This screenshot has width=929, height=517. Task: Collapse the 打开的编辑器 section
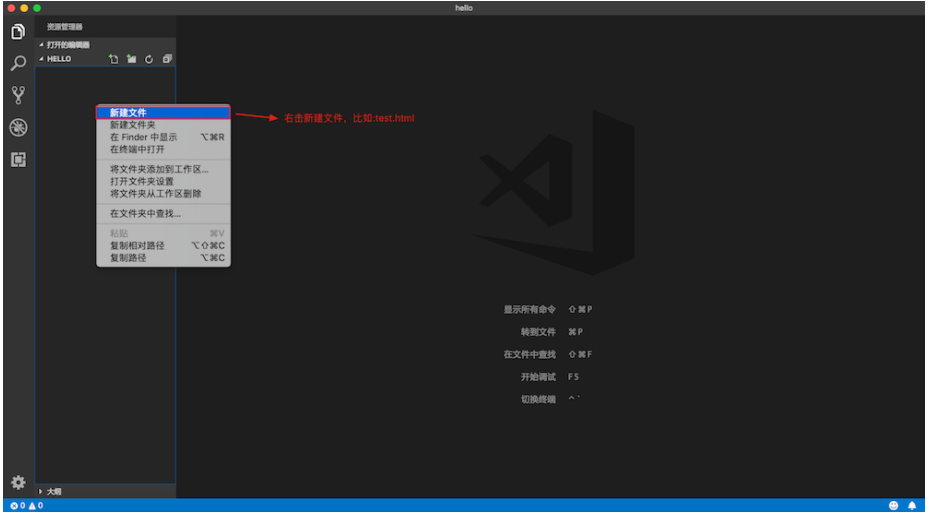105,45
